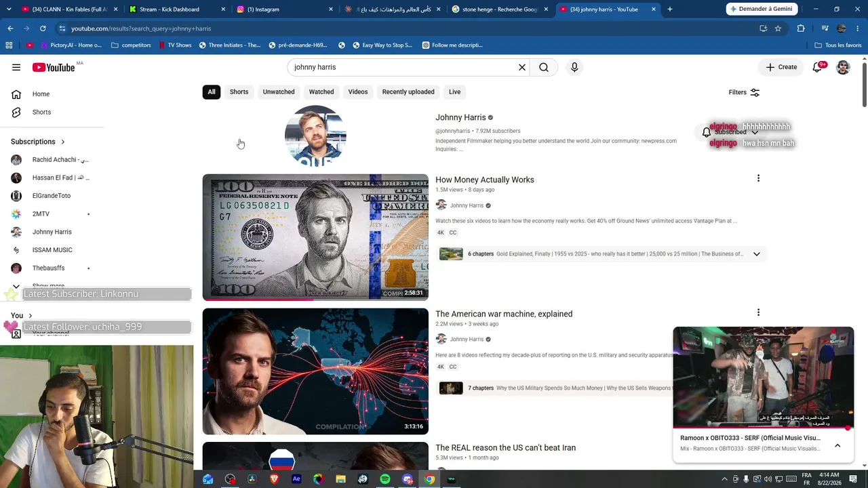
Task: Click the miniplayer red progress bar
Action: point(763,428)
